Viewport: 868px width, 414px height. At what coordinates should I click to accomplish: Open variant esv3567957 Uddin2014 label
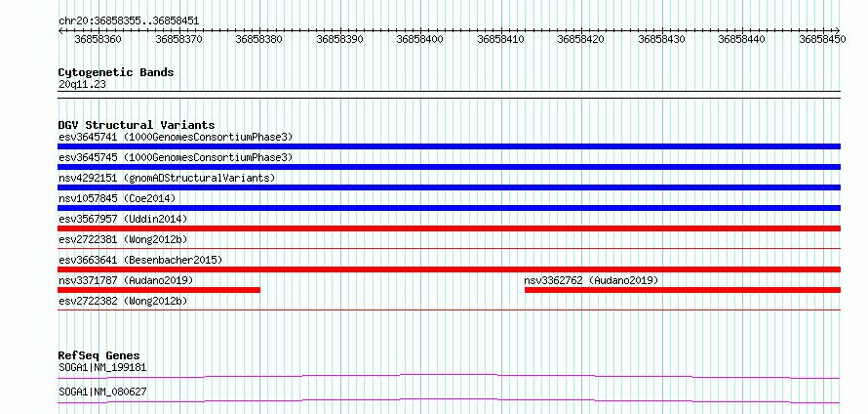tap(123, 219)
